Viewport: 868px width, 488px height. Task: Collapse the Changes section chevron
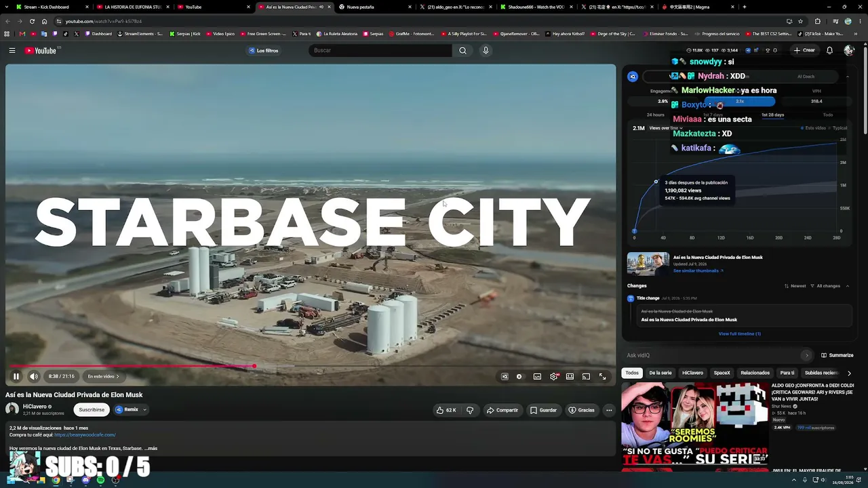click(848, 286)
